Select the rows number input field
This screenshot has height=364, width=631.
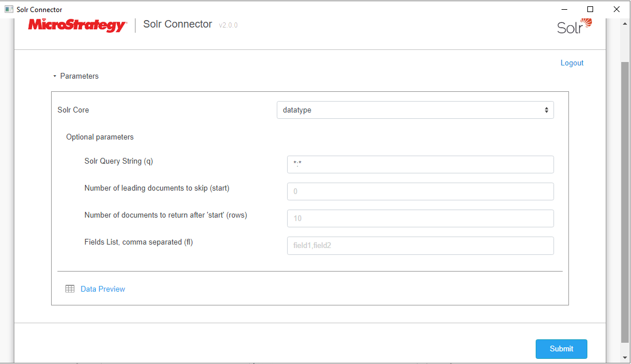[x=420, y=218]
